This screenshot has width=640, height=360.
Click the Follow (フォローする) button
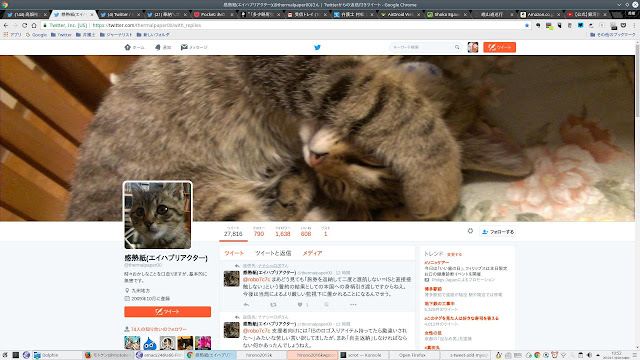(x=498, y=231)
